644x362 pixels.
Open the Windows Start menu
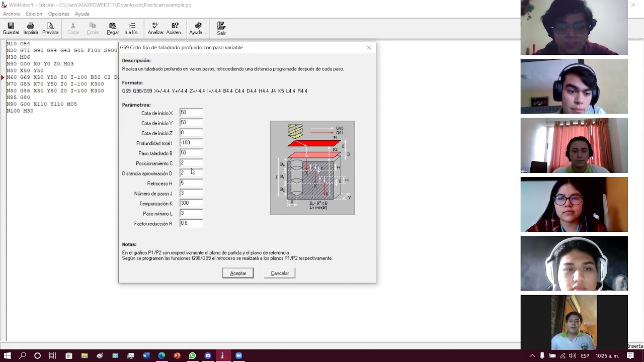click(7, 356)
